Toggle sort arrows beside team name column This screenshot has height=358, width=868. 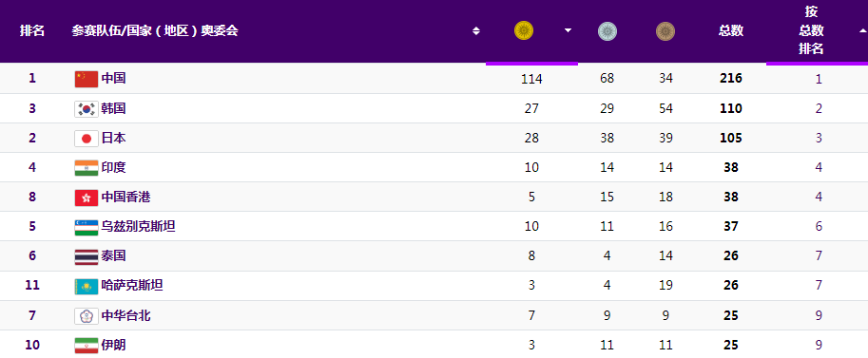coord(476,31)
